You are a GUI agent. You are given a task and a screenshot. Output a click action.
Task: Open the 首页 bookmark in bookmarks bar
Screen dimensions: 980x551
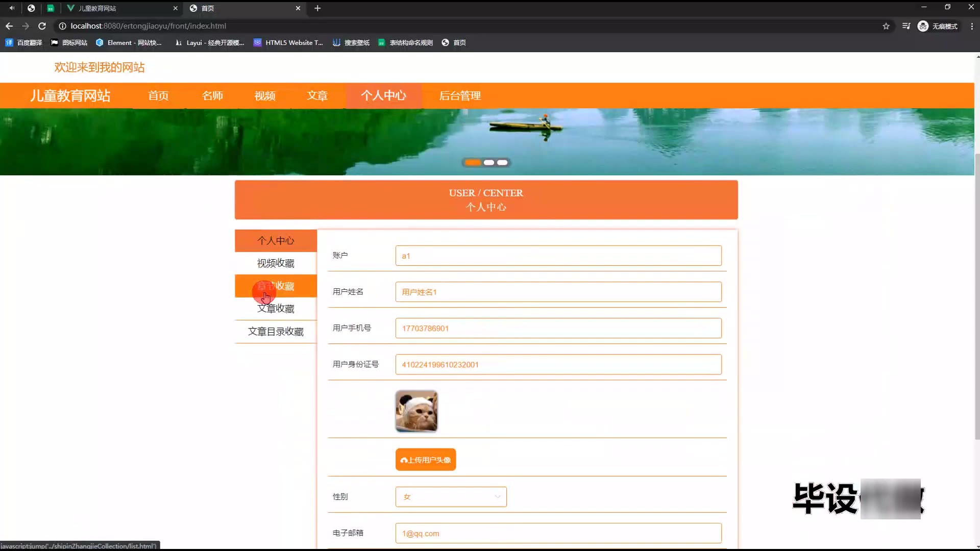454,43
